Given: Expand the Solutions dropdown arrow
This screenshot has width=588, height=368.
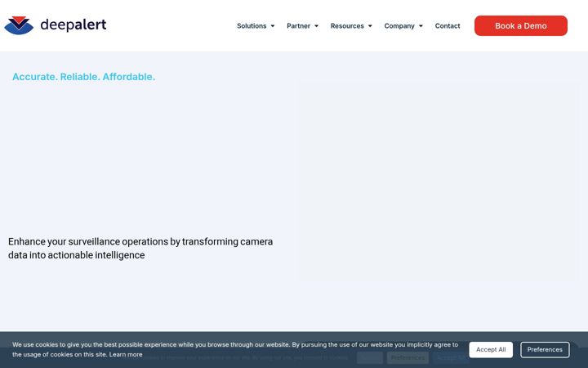Looking at the screenshot, I should click(273, 26).
